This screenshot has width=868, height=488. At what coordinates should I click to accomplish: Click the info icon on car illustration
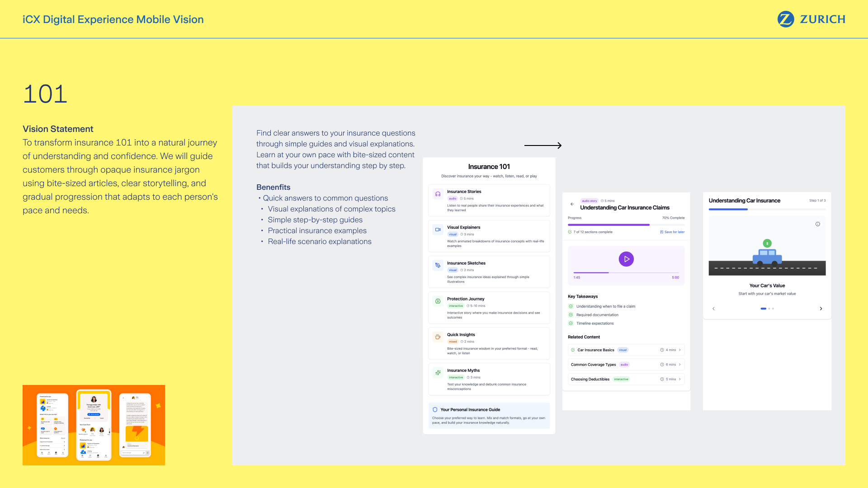817,224
